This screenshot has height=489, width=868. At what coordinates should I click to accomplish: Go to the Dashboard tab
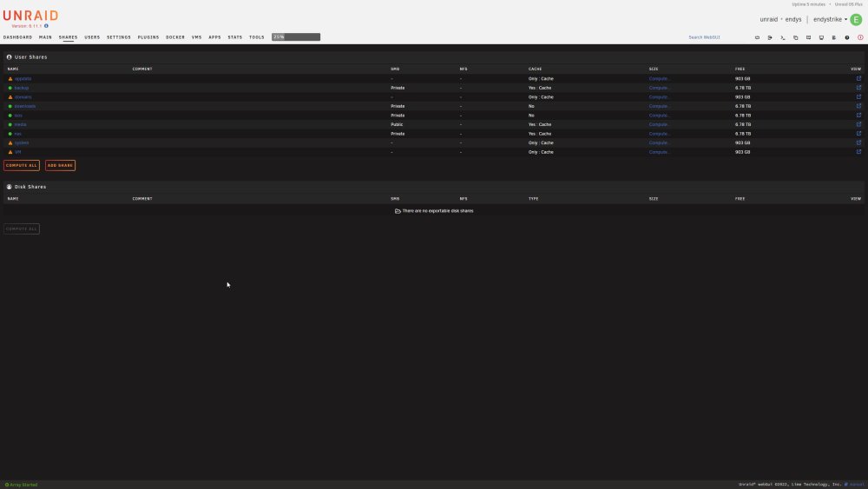pyautogui.click(x=17, y=37)
